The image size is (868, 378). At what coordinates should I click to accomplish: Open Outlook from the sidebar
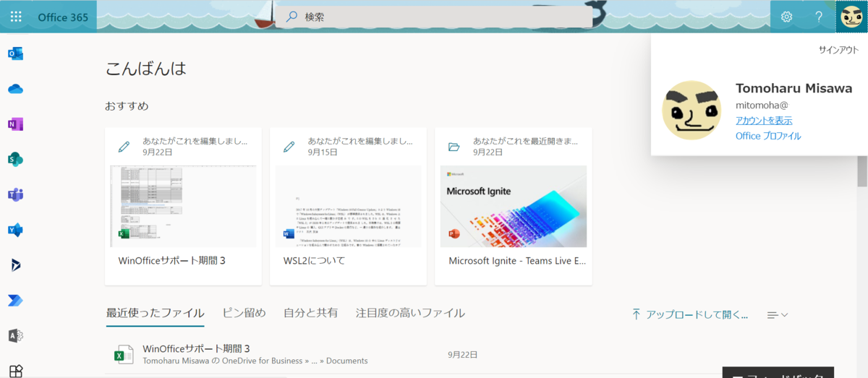[x=15, y=53]
